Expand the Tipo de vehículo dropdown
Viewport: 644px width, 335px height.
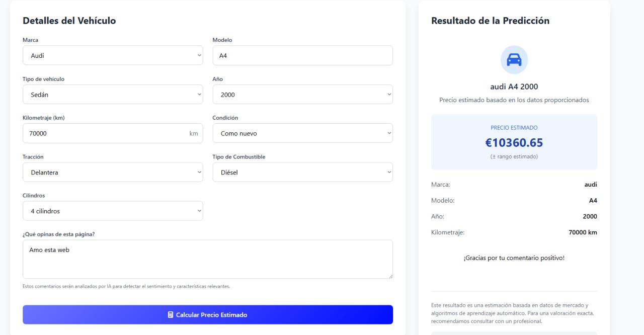tap(113, 94)
